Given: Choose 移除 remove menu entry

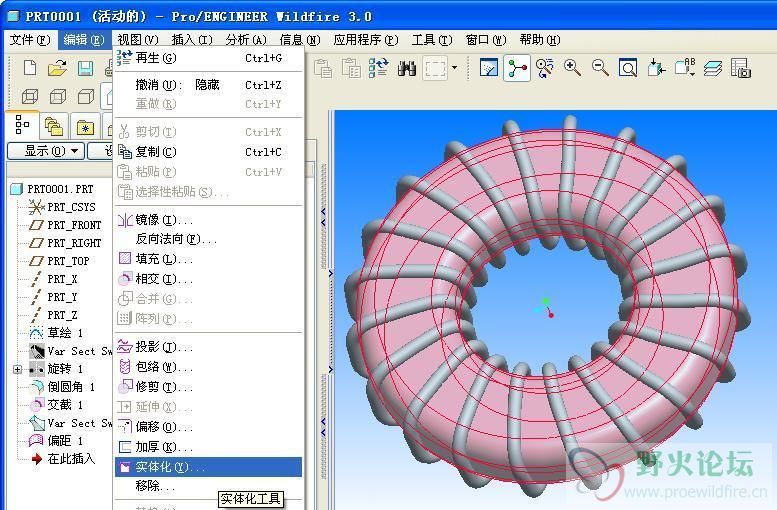Looking at the screenshot, I should click(x=208, y=486).
